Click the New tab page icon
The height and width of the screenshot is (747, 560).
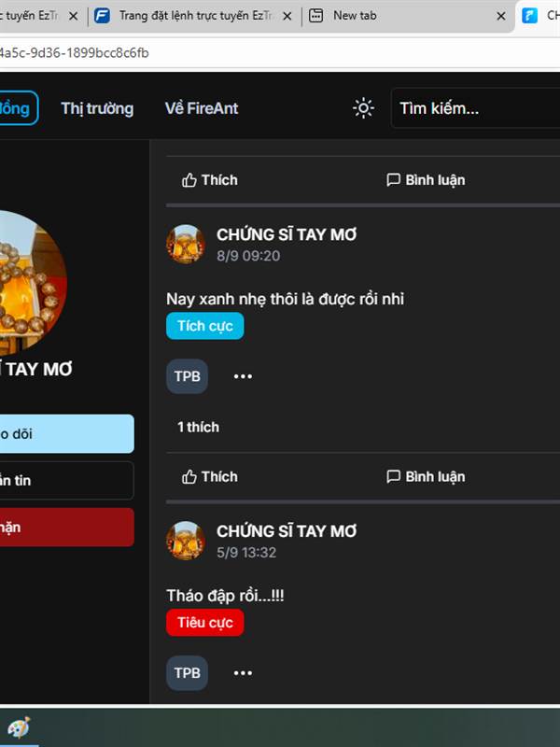[315, 16]
